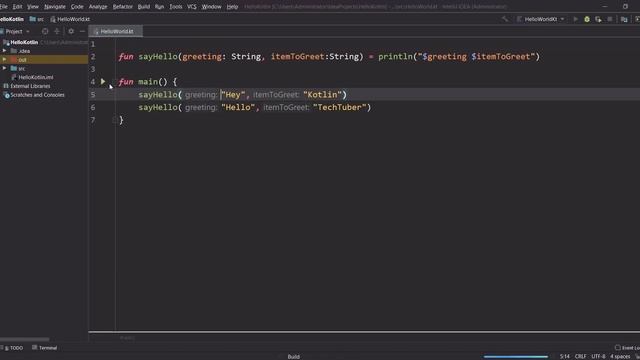Open the Run menu
The image size is (640, 360).
click(159, 7)
